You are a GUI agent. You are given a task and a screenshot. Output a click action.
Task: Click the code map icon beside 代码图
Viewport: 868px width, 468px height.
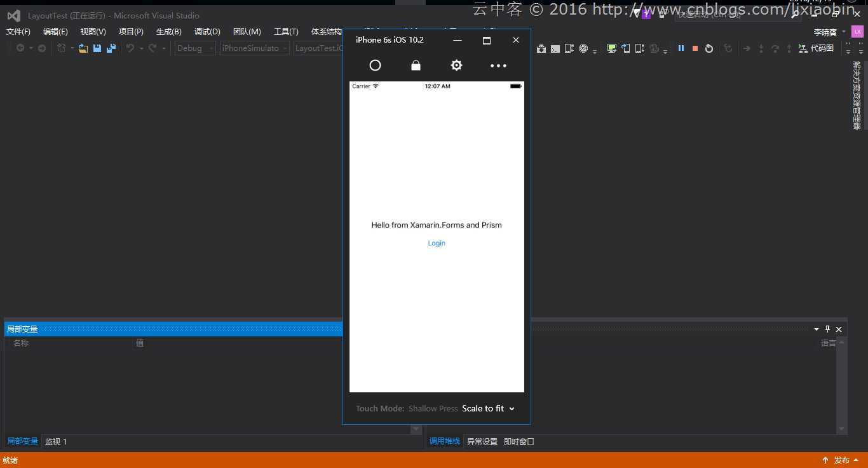coord(803,48)
